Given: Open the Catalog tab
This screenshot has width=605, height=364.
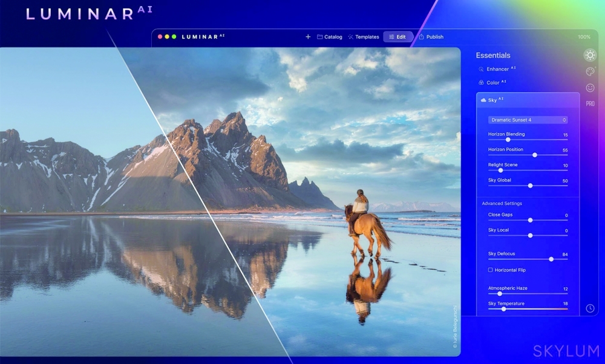Looking at the screenshot, I should click(330, 37).
